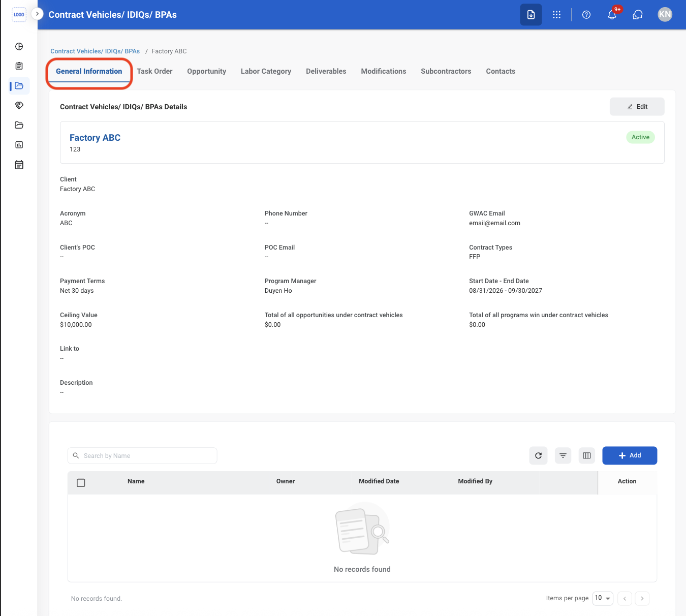Click the download document icon in header

pos(531,15)
